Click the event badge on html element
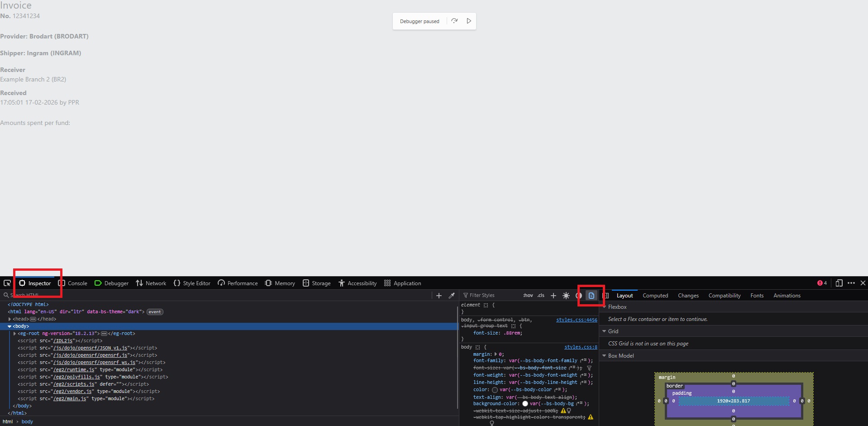The image size is (868, 426). 155,312
